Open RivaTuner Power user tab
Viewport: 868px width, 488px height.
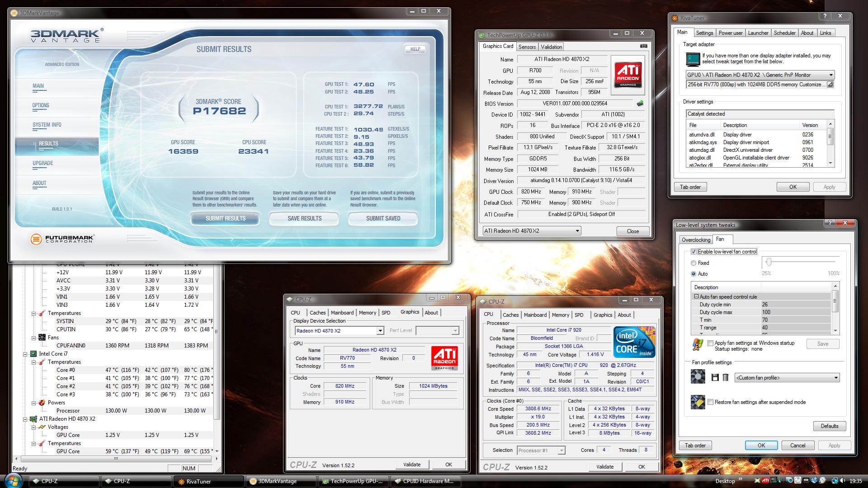tap(731, 33)
